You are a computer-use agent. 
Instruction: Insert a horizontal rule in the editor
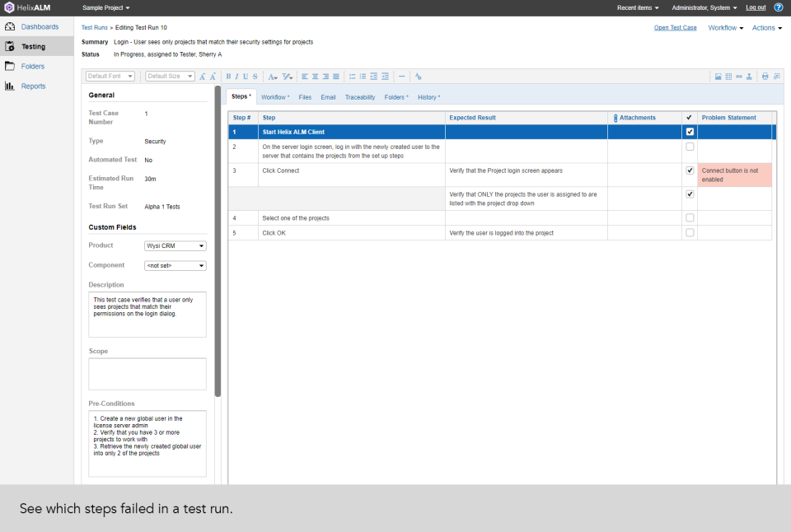pyautogui.click(x=401, y=76)
